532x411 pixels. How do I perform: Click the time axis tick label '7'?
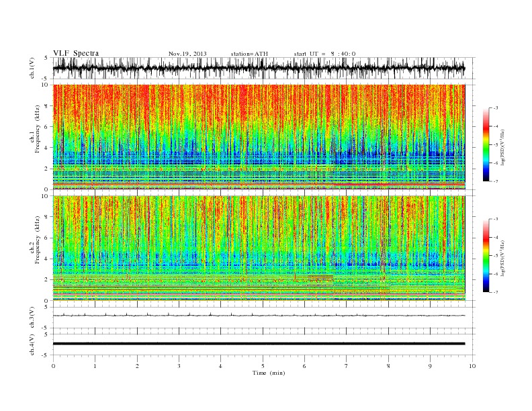click(x=347, y=366)
